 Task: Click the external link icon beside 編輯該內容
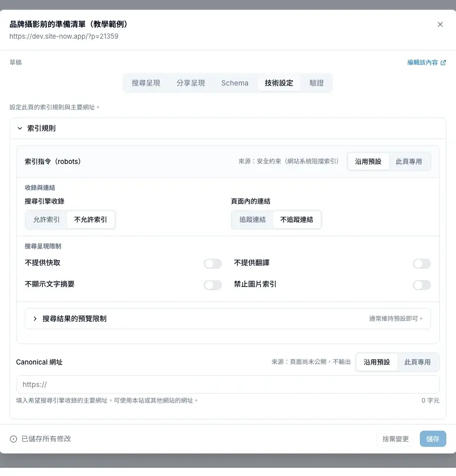click(443, 63)
